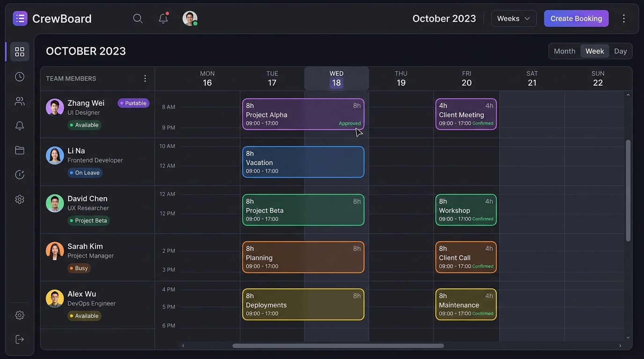Select Thursday 19 column header

401,79
